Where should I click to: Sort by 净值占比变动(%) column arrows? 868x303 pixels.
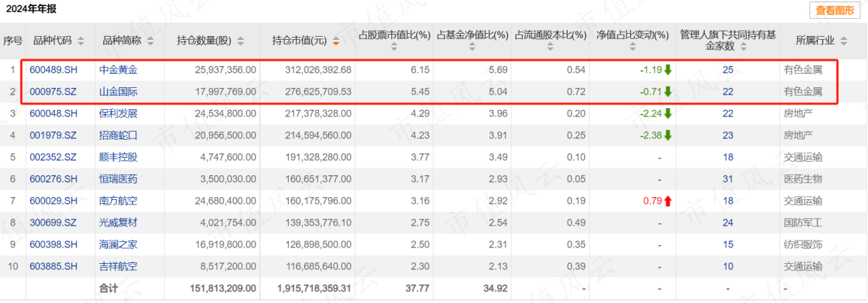pos(633,47)
